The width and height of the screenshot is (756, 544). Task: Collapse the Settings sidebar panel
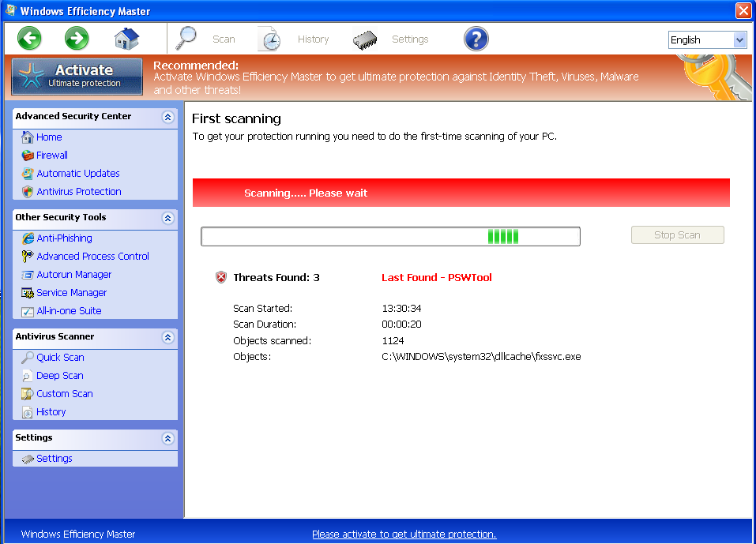point(167,438)
